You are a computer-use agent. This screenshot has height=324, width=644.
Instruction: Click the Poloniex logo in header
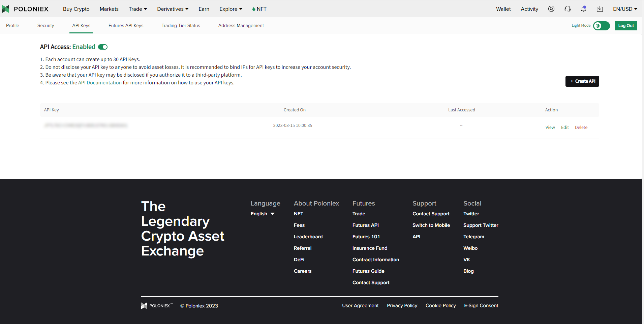25,9
